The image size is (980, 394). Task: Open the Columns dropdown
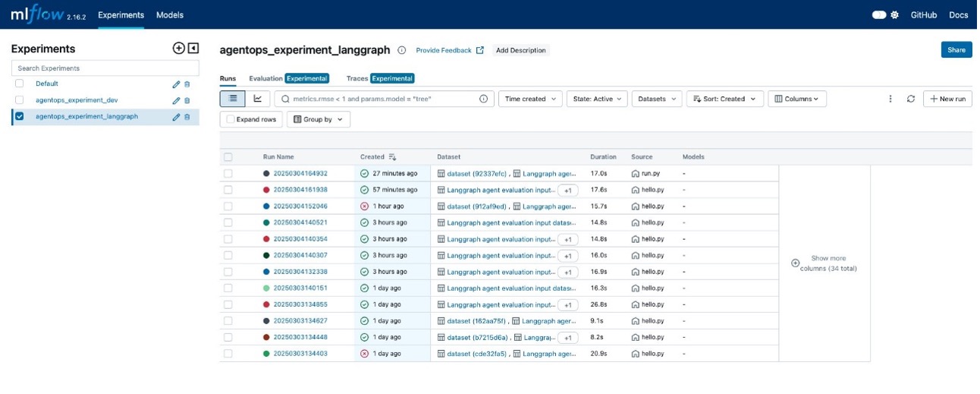point(797,99)
